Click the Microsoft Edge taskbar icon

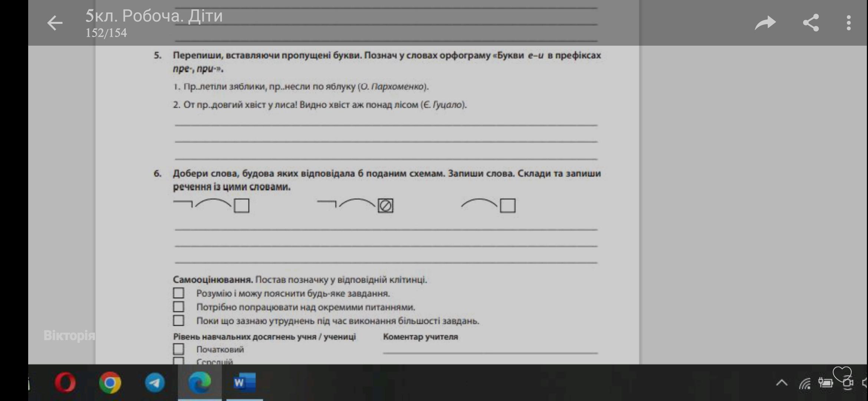200,382
